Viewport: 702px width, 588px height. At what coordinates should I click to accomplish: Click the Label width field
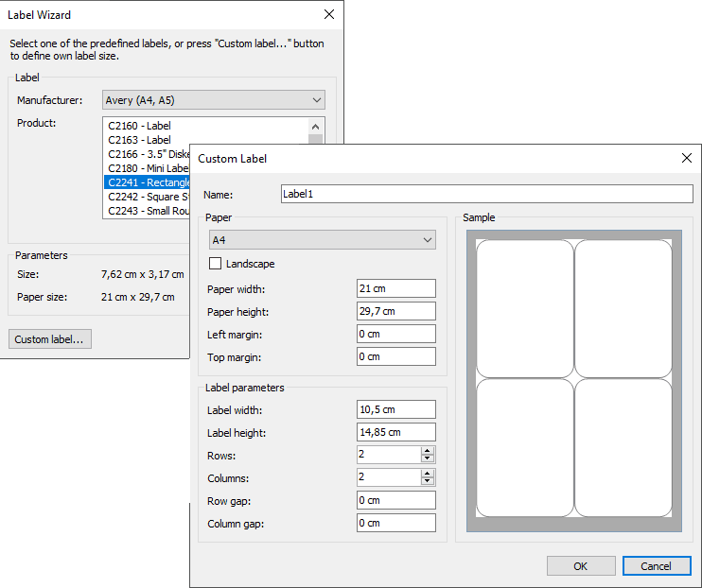(396, 409)
